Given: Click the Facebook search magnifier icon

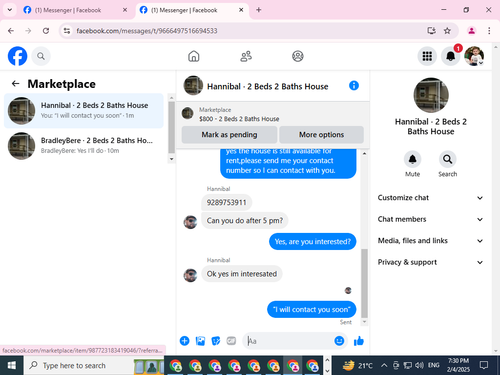Looking at the screenshot, I should pos(41,56).
